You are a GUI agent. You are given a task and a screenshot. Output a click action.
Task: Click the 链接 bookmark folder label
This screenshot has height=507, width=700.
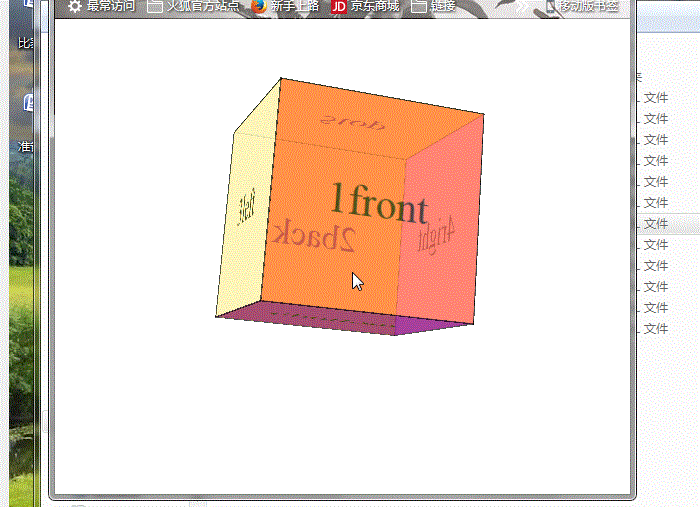(x=443, y=6)
